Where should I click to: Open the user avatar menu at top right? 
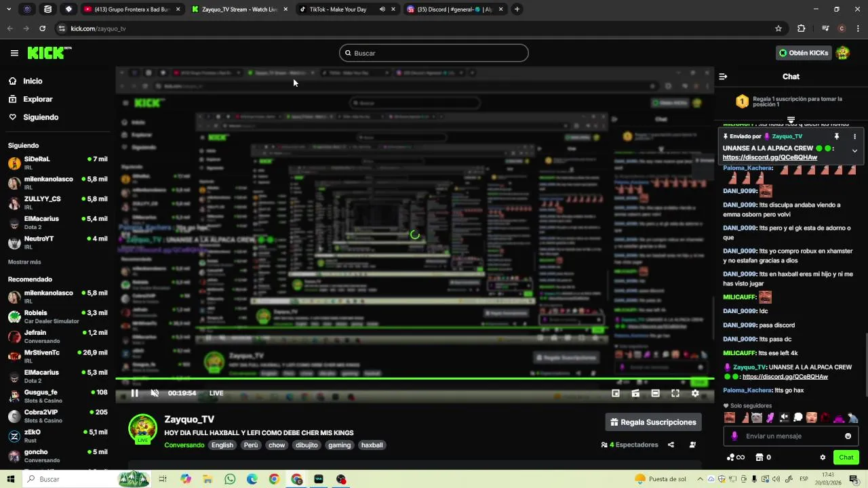(x=843, y=53)
